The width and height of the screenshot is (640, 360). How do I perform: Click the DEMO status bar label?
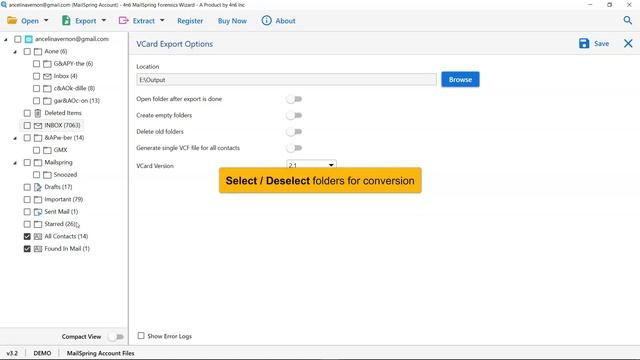click(x=42, y=353)
